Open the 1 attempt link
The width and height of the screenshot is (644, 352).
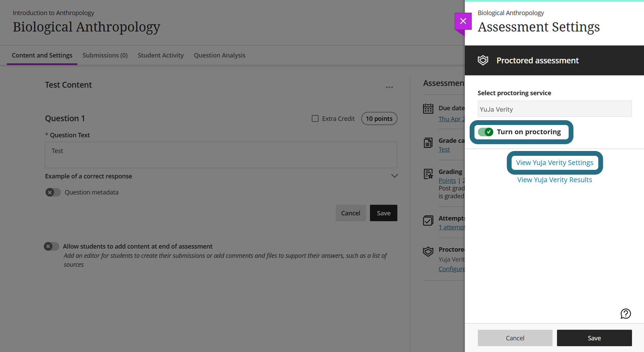[451, 227]
